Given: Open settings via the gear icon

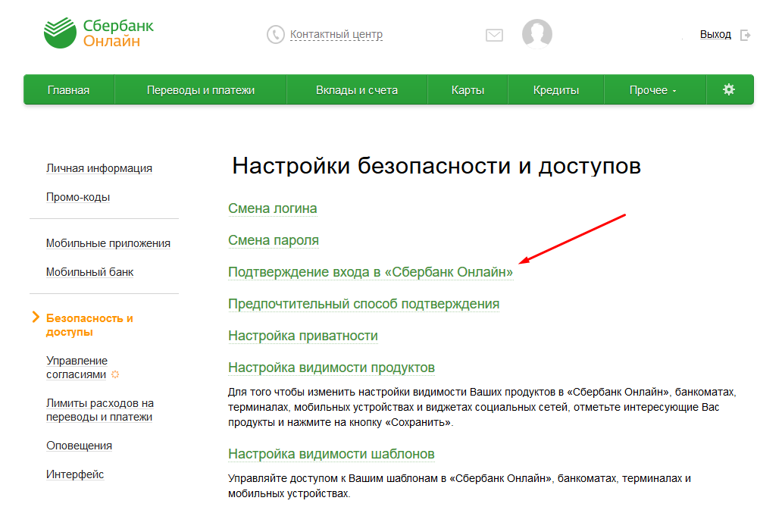Looking at the screenshot, I should [x=728, y=89].
